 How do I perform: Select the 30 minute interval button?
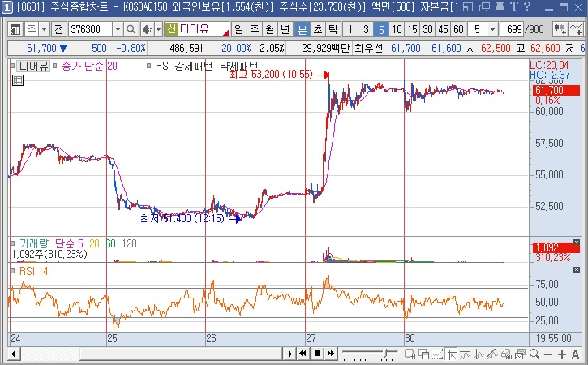427,29
